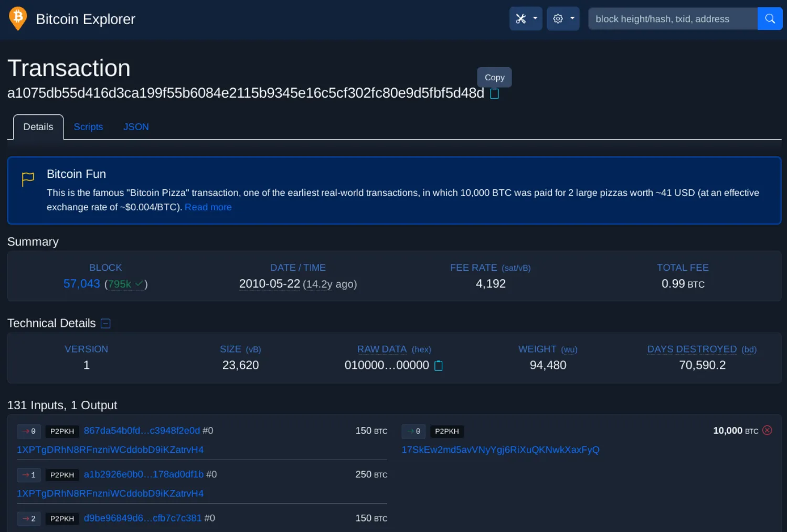Expand input badge 2 details
This screenshot has height=532, width=787.
[29, 518]
